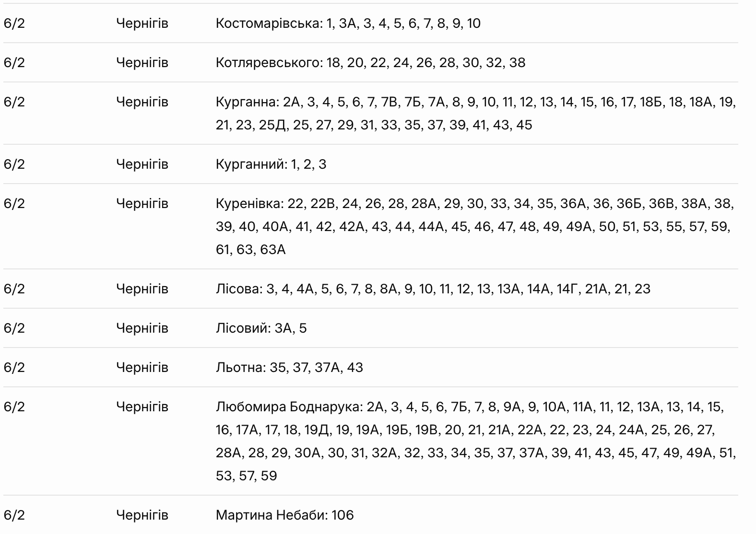
Task: Click Чернігів in the Куренівка row
Action: point(142,204)
